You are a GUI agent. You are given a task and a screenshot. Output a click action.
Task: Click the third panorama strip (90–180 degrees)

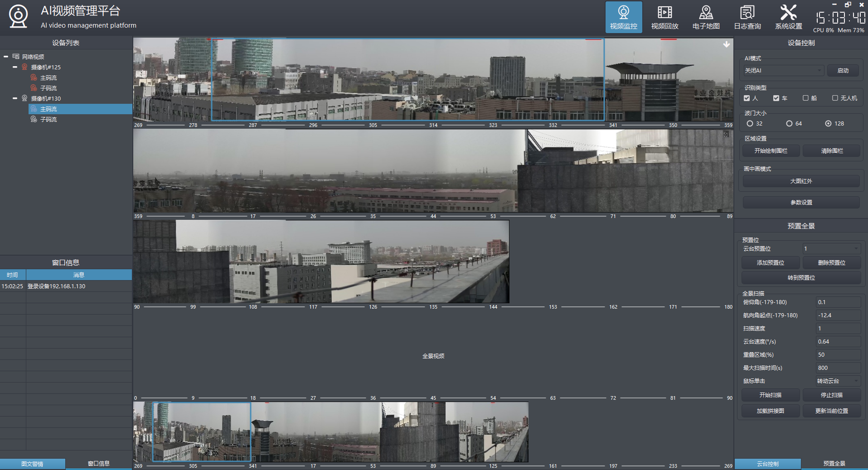321,262
